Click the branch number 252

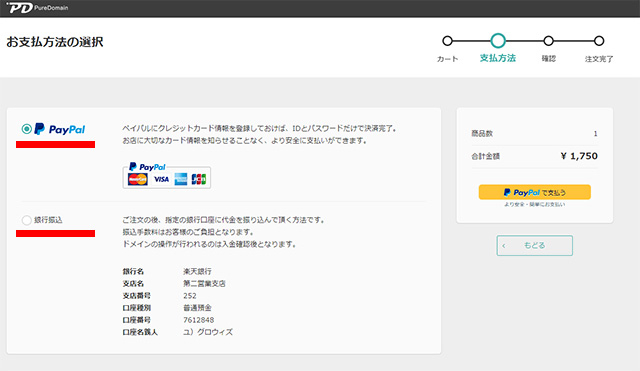190,296
